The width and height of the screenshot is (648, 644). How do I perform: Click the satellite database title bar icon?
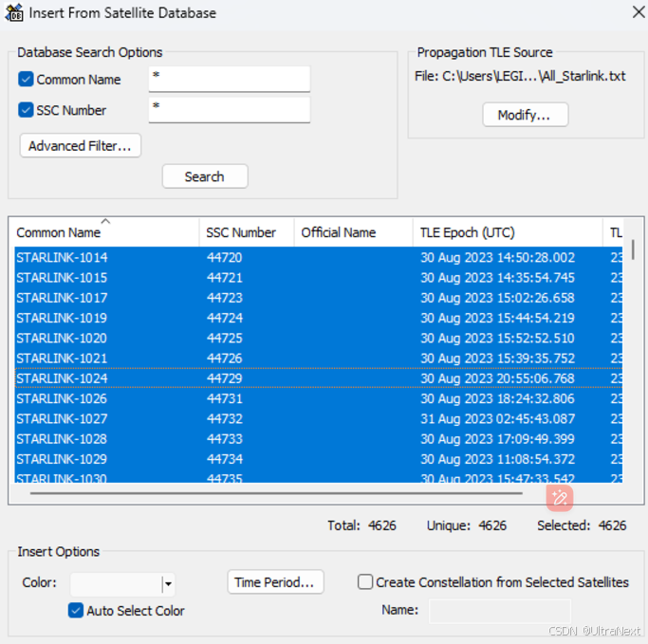(13, 12)
